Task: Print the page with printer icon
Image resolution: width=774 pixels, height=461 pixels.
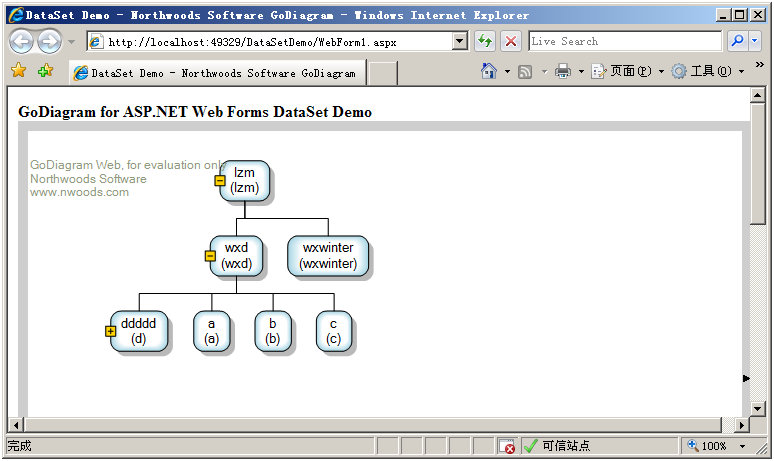Action: [563, 72]
